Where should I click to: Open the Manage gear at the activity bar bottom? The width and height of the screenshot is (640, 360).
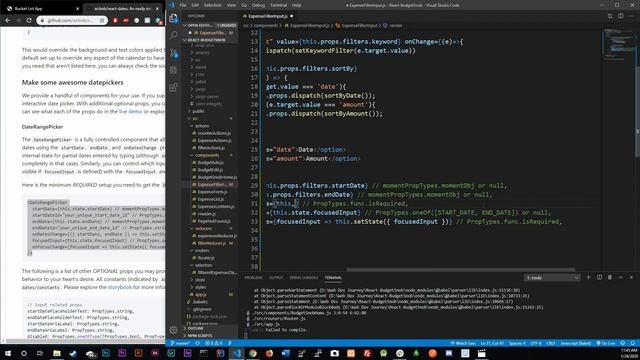click(173, 329)
